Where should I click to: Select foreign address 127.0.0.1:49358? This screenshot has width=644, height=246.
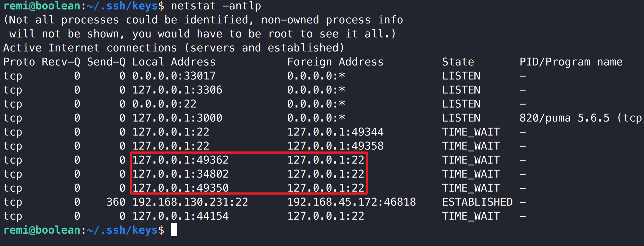[335, 146]
